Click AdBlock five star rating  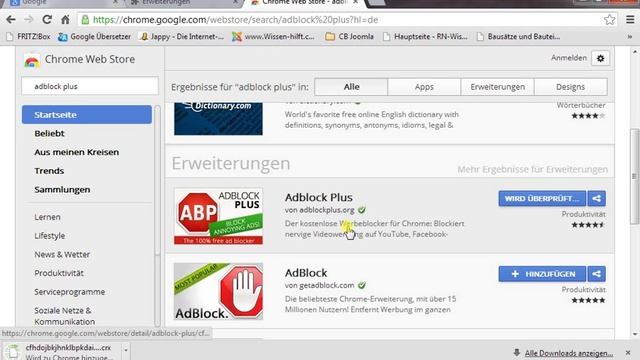[588, 300]
